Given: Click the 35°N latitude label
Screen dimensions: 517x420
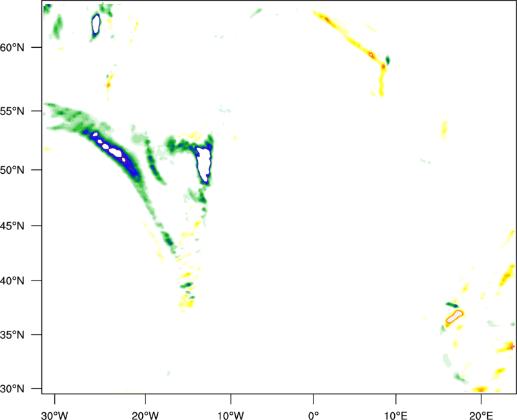Looking at the screenshot, I should tap(12, 335).
